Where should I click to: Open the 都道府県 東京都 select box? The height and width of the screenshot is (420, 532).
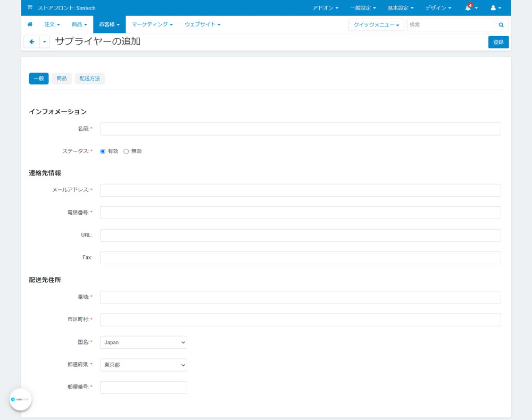(x=144, y=365)
